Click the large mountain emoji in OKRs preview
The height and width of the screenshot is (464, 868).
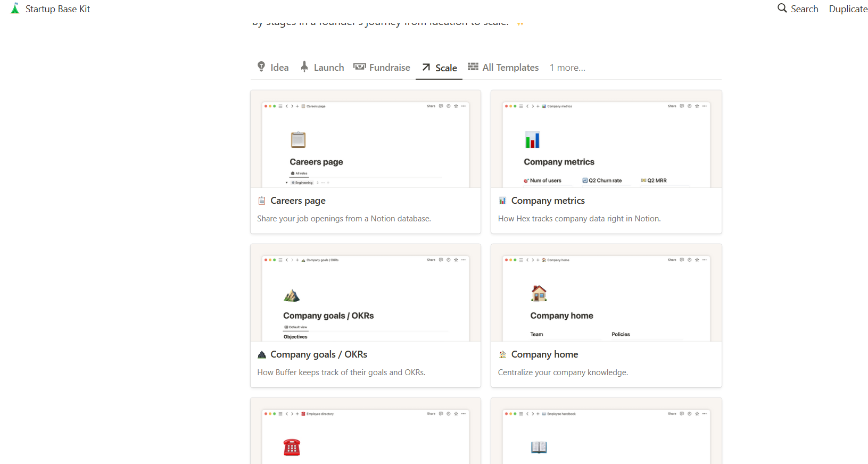coord(292,295)
